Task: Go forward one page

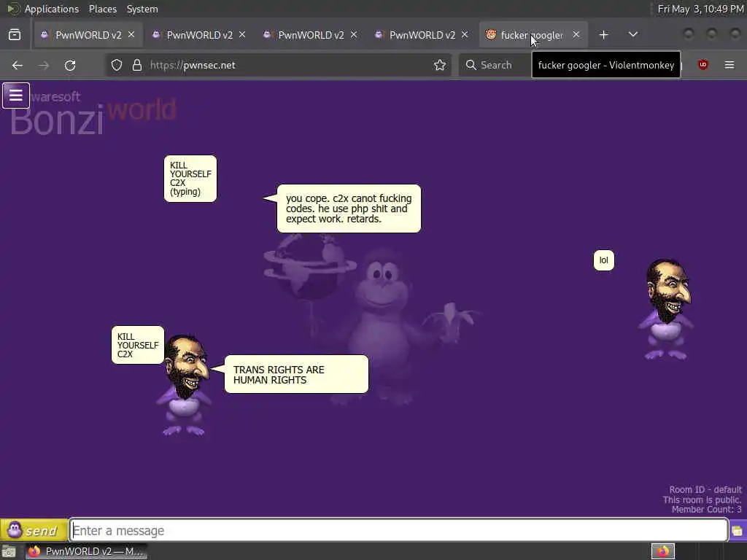Action: [44, 65]
